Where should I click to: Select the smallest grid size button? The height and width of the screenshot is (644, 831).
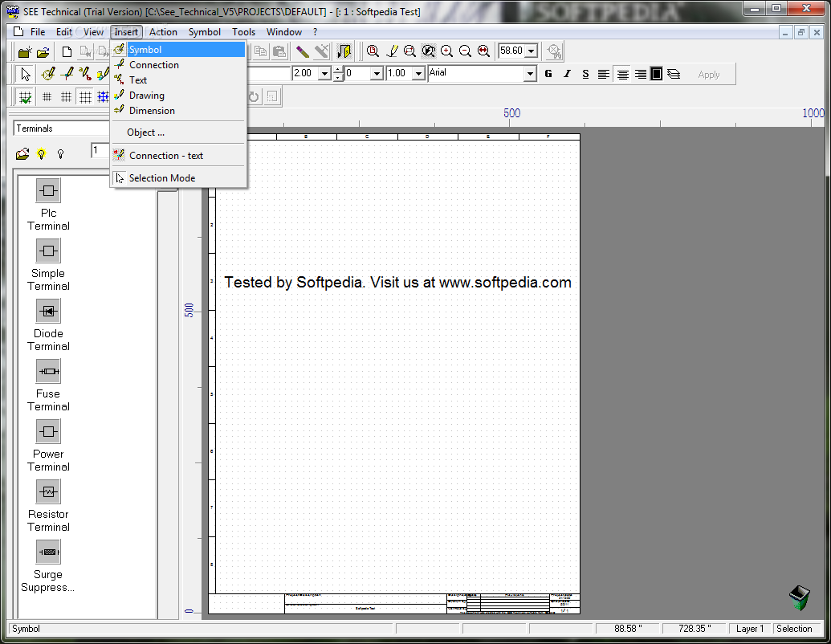47,97
